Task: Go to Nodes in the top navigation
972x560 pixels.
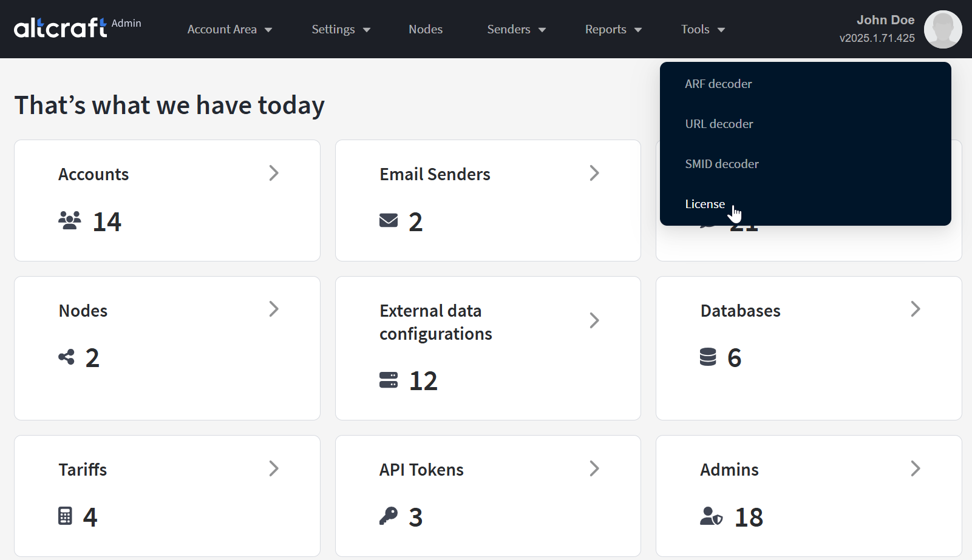Action: click(426, 29)
